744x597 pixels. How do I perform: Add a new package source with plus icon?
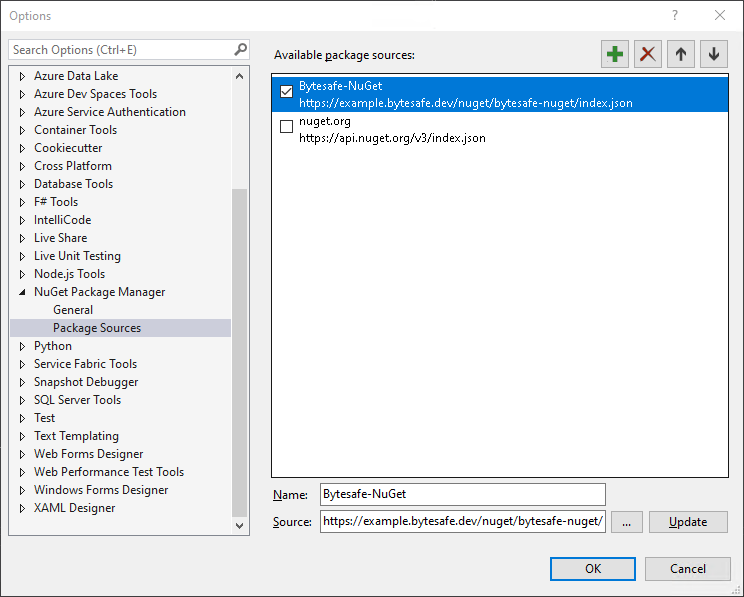point(614,54)
